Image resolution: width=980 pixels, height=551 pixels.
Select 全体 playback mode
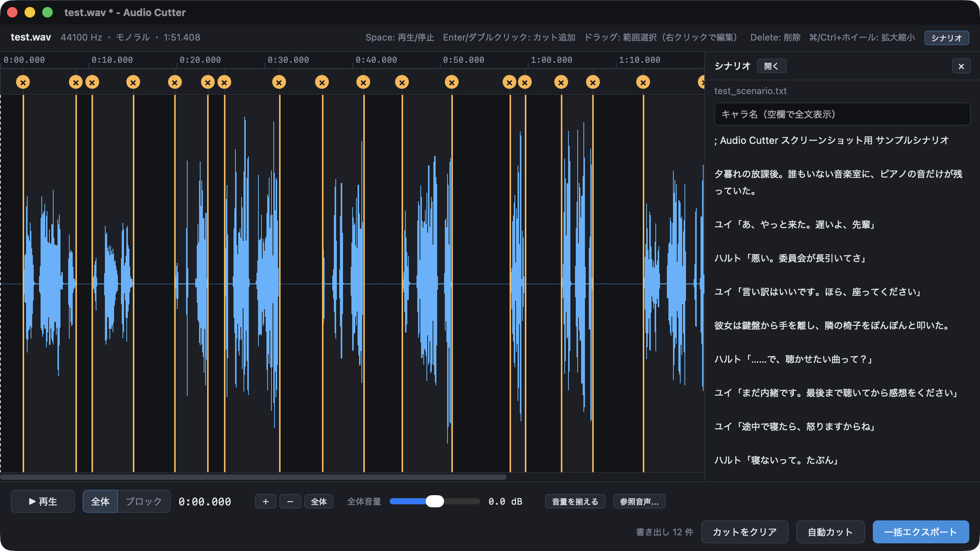click(100, 502)
